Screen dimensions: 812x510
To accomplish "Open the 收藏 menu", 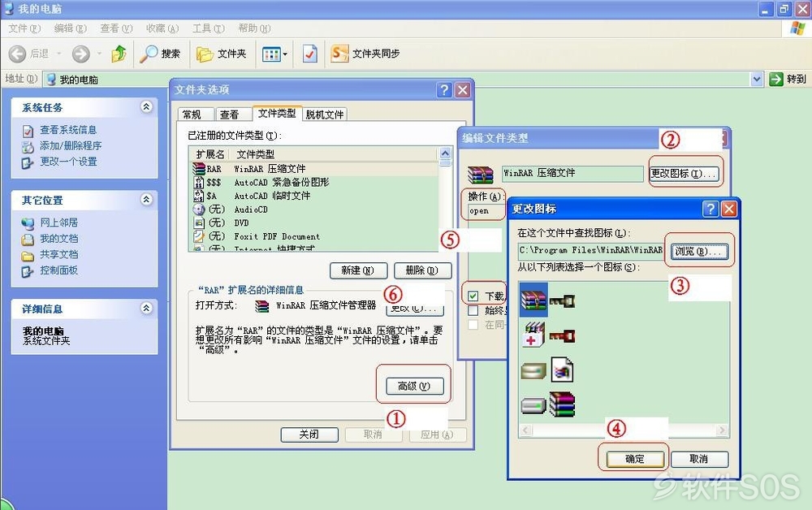I will point(162,28).
